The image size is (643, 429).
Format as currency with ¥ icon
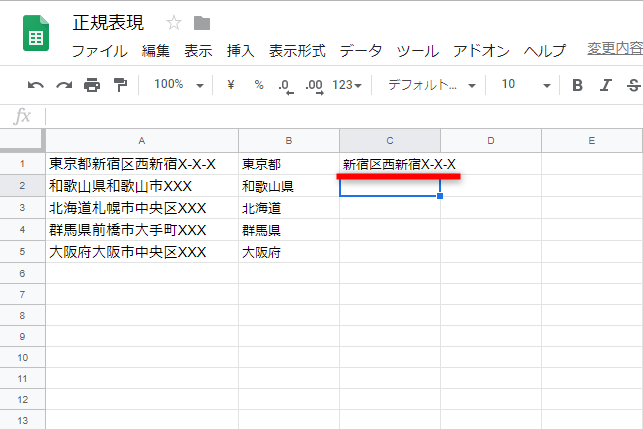(x=231, y=85)
